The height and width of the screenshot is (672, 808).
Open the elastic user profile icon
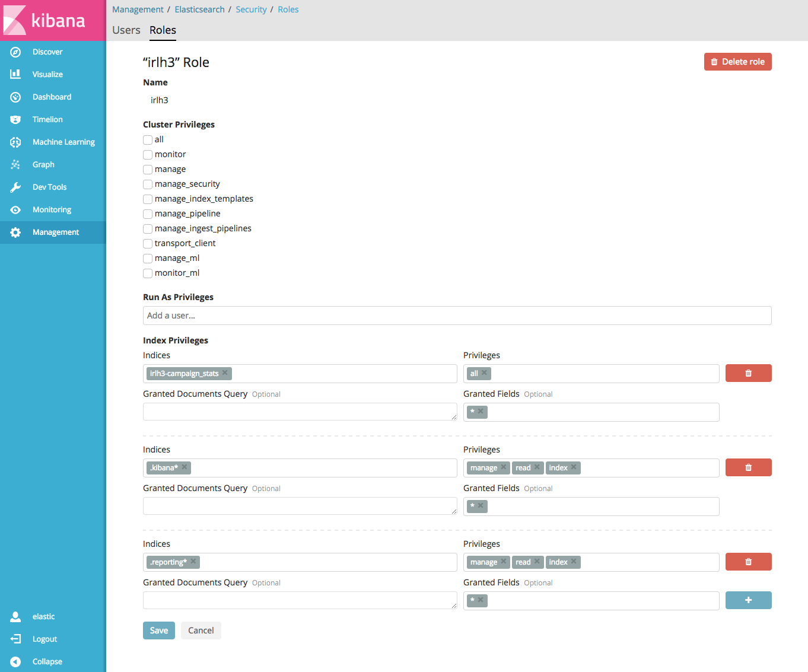[15, 617]
